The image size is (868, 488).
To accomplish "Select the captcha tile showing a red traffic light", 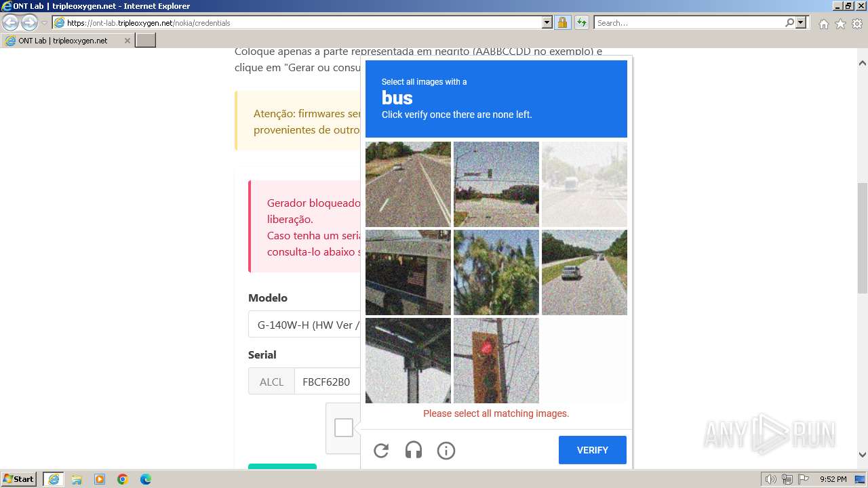I will coord(496,361).
